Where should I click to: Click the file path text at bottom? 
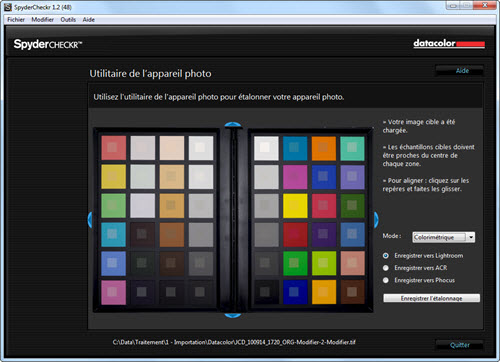point(234,342)
